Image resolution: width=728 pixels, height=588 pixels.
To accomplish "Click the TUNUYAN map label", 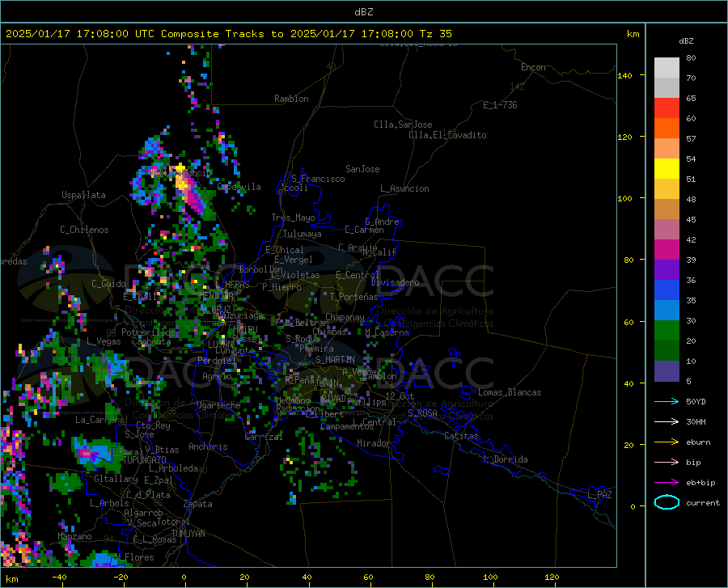I will pyautogui.click(x=188, y=534).
